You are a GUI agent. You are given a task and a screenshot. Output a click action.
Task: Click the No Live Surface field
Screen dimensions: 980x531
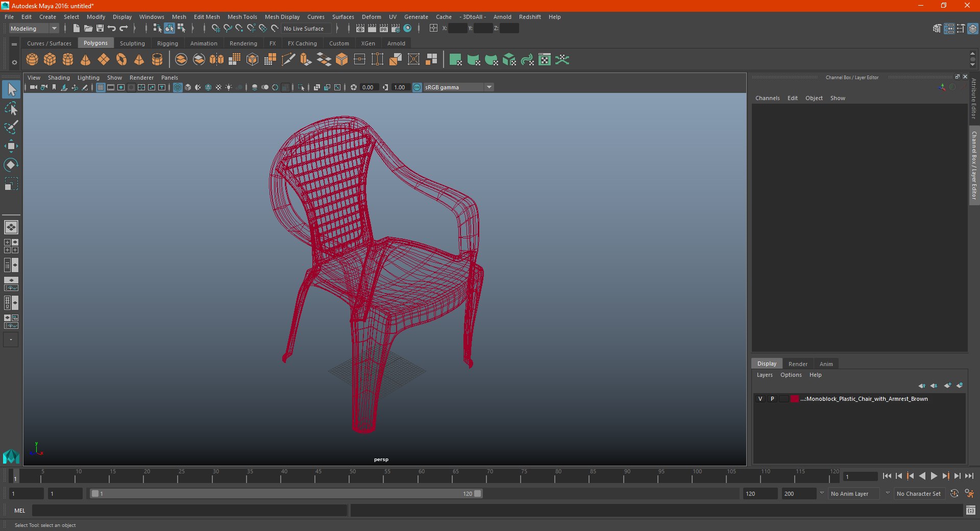click(x=307, y=29)
